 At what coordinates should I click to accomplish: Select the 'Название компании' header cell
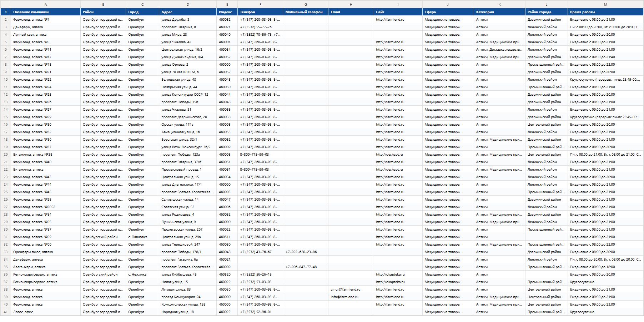46,12
